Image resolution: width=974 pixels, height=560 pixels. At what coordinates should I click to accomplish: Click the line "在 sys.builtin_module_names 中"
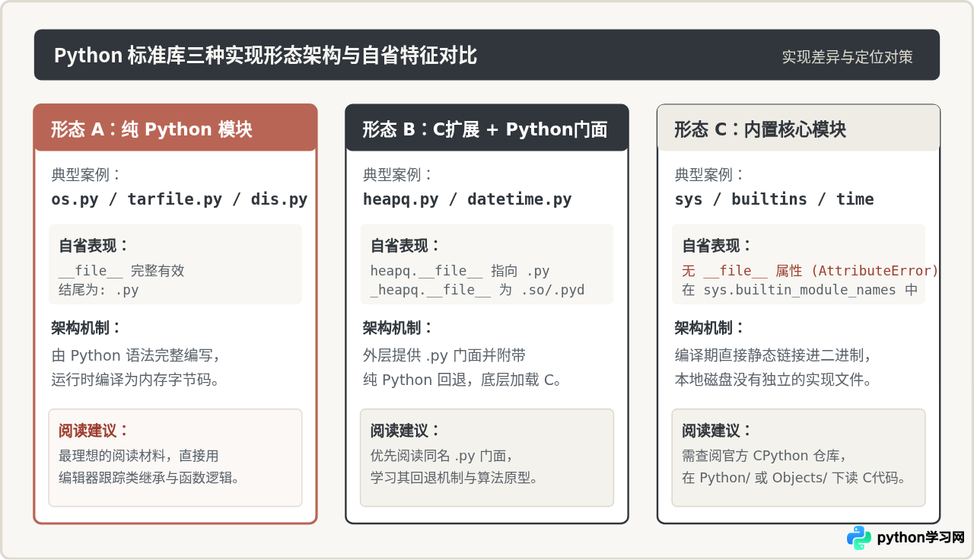pyautogui.click(x=800, y=290)
